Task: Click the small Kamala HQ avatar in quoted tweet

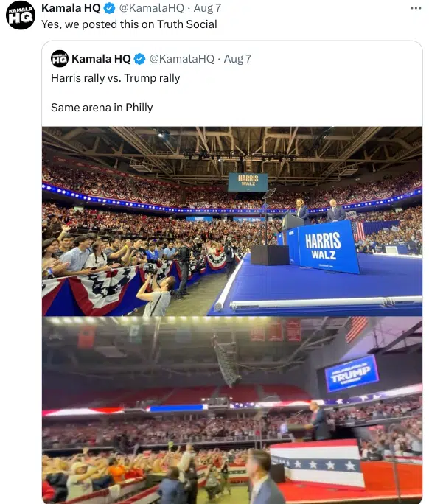Action: [x=60, y=59]
